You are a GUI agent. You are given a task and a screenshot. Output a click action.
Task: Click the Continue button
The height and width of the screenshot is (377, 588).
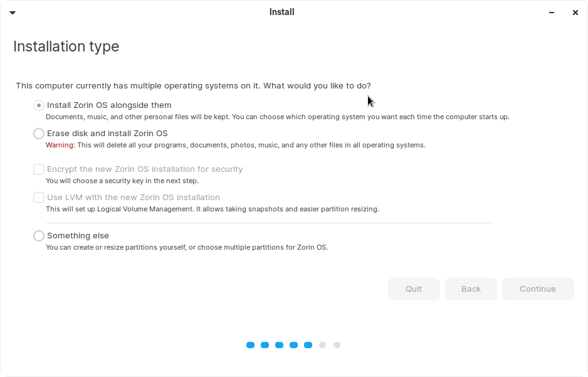coord(538,289)
